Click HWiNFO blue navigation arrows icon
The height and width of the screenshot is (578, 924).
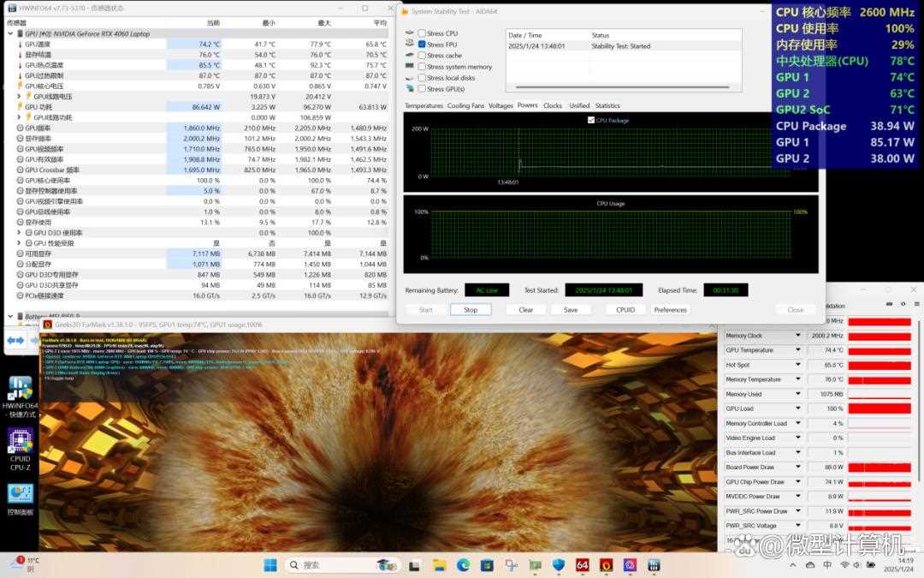[15, 341]
